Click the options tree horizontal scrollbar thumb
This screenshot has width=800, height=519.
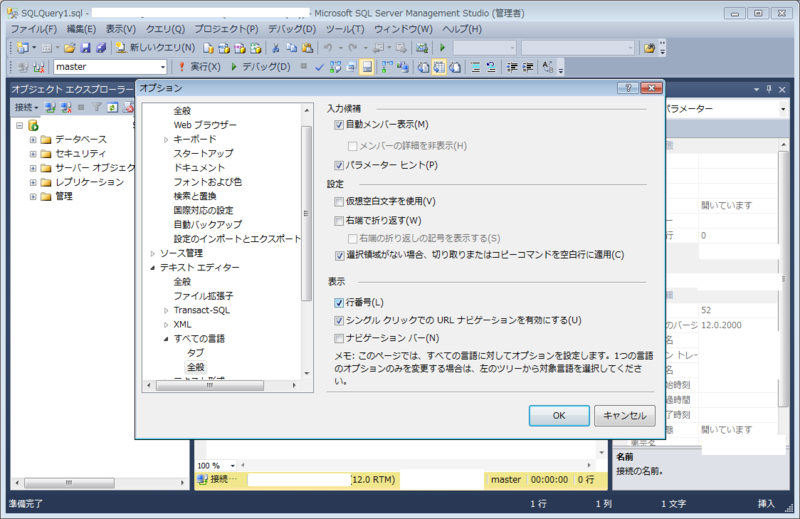click(210, 386)
